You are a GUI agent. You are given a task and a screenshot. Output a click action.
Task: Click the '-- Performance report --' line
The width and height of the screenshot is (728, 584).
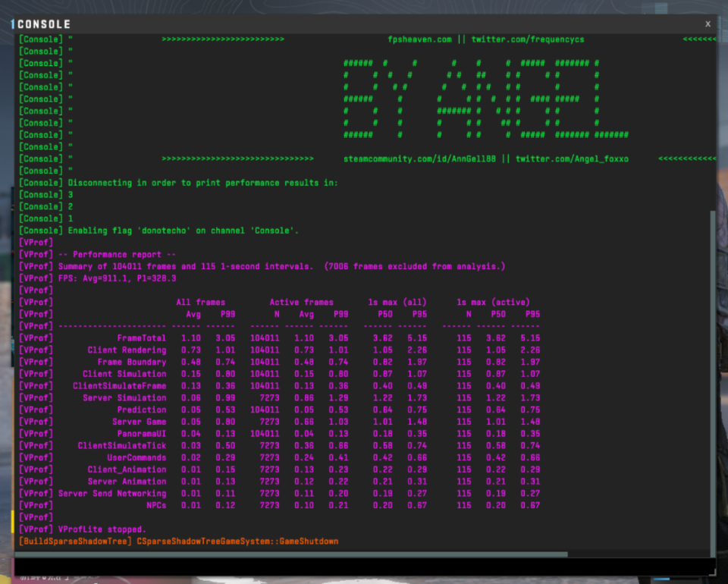pyautogui.click(x=117, y=254)
